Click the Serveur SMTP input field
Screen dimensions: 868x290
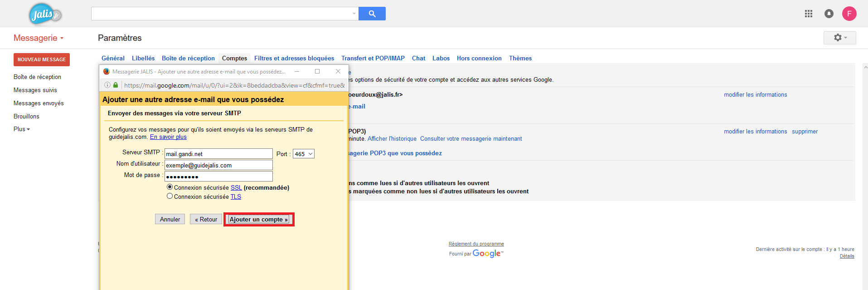point(218,154)
